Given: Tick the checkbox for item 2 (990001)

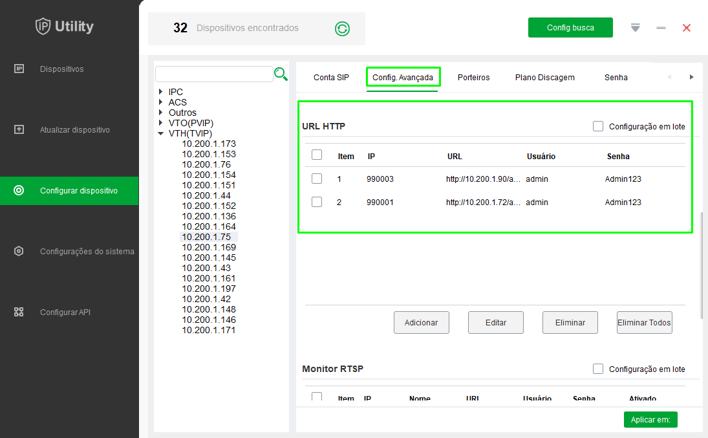Looking at the screenshot, I should coord(317,201).
